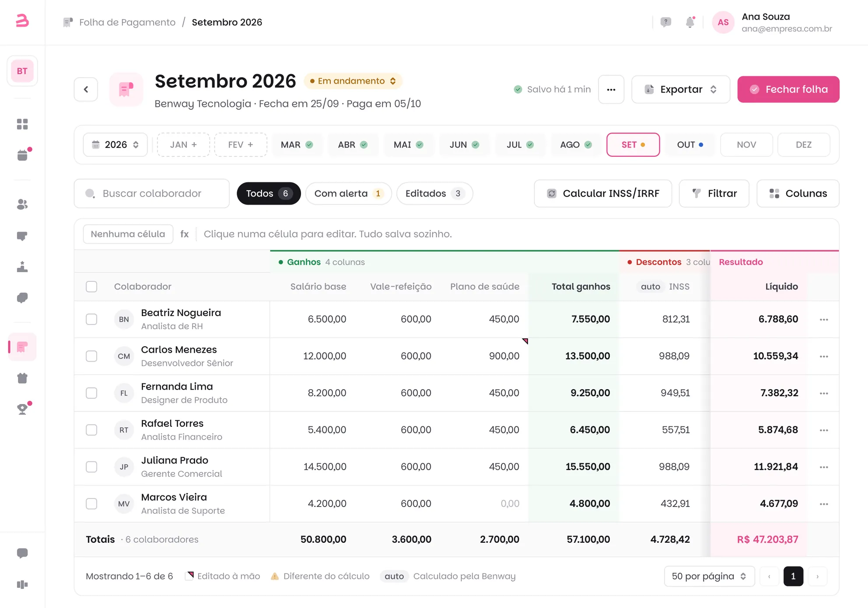Select the Com alerta filter tab
This screenshot has height=608, width=868.
coord(348,193)
